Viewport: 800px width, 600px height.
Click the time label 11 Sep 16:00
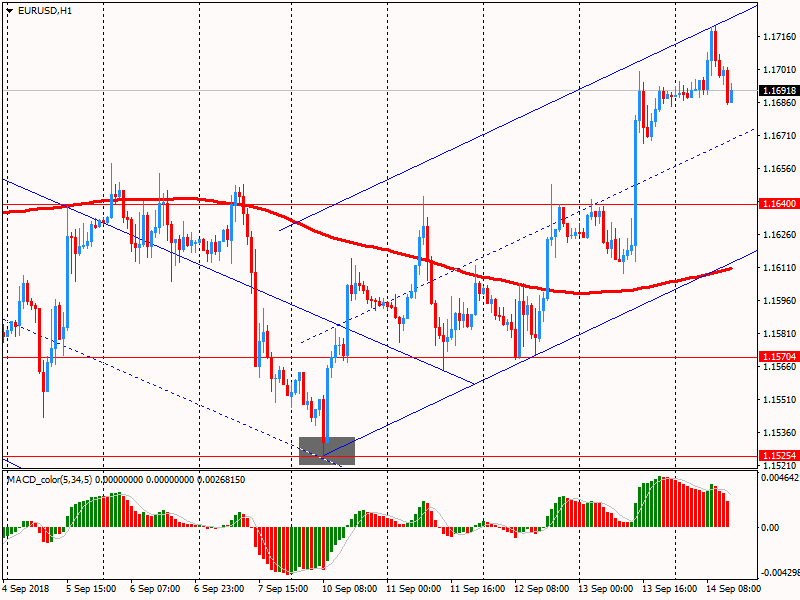tap(478, 589)
